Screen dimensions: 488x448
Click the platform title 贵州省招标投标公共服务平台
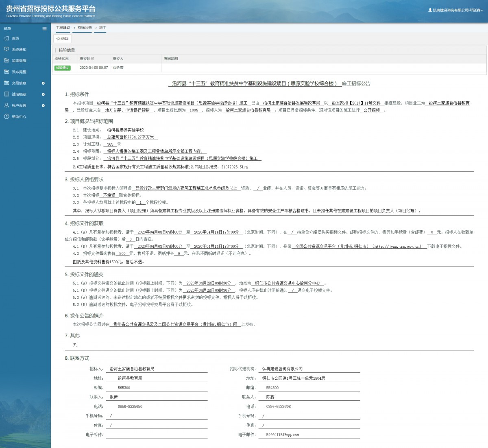pyautogui.click(x=51, y=9)
